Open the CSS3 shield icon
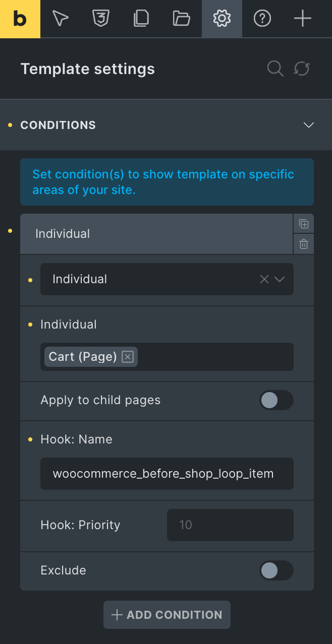This screenshot has width=332, height=644. (x=101, y=19)
